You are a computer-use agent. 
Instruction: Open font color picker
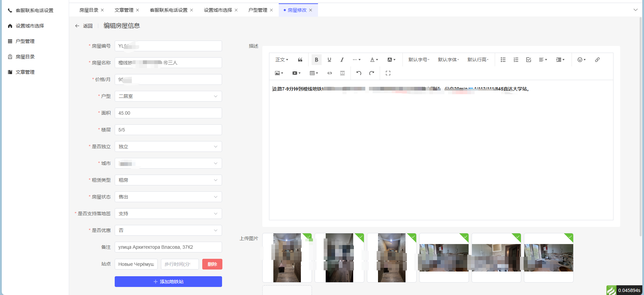coord(374,60)
